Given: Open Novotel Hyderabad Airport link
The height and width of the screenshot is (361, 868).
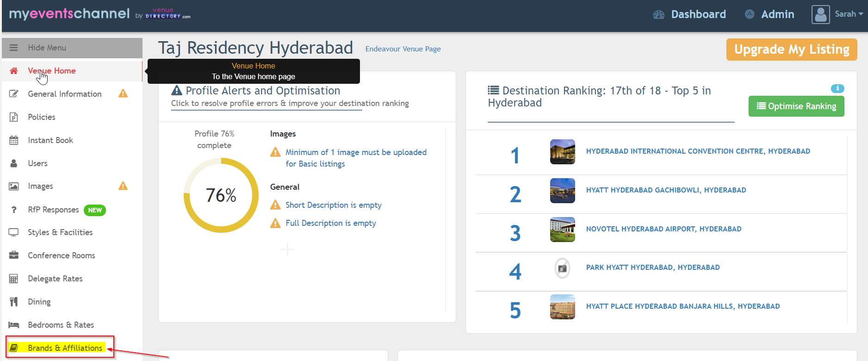Looking at the screenshot, I should point(664,229).
